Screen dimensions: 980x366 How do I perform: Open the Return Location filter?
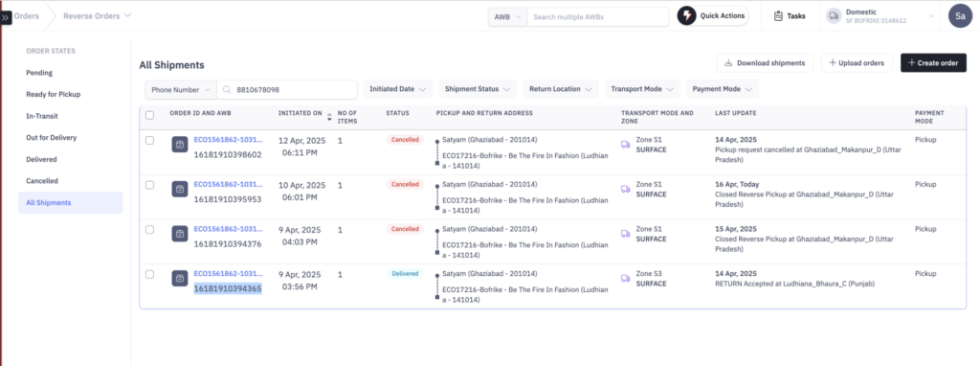pos(561,89)
